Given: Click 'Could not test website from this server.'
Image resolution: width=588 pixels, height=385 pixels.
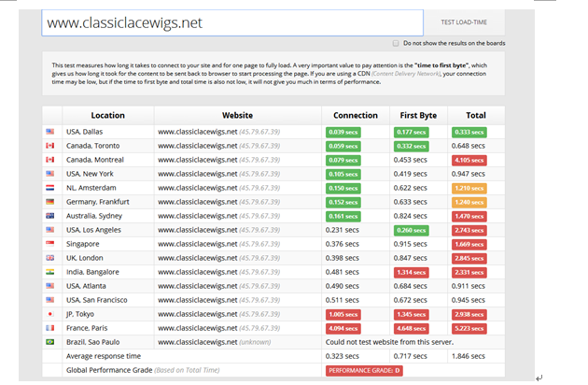Looking at the screenshot, I should pyautogui.click(x=389, y=342).
